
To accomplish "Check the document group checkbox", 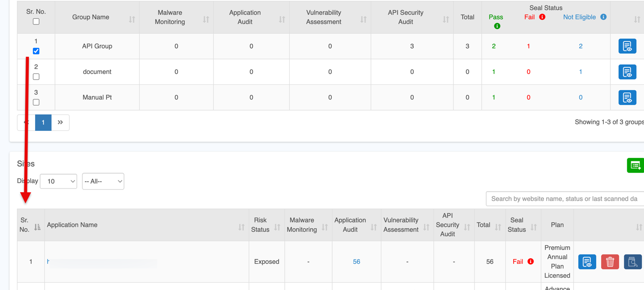I will click(x=36, y=77).
